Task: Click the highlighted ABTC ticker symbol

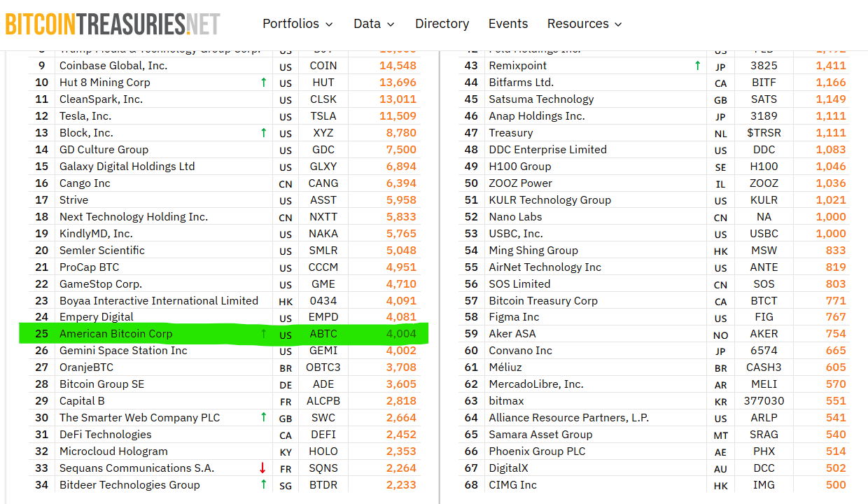Action: 323,334
